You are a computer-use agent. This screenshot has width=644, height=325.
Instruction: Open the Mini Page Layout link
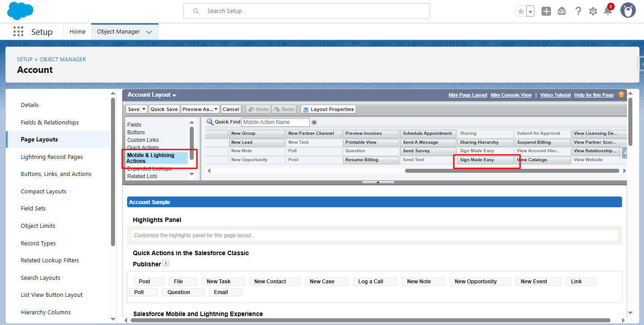tap(468, 95)
